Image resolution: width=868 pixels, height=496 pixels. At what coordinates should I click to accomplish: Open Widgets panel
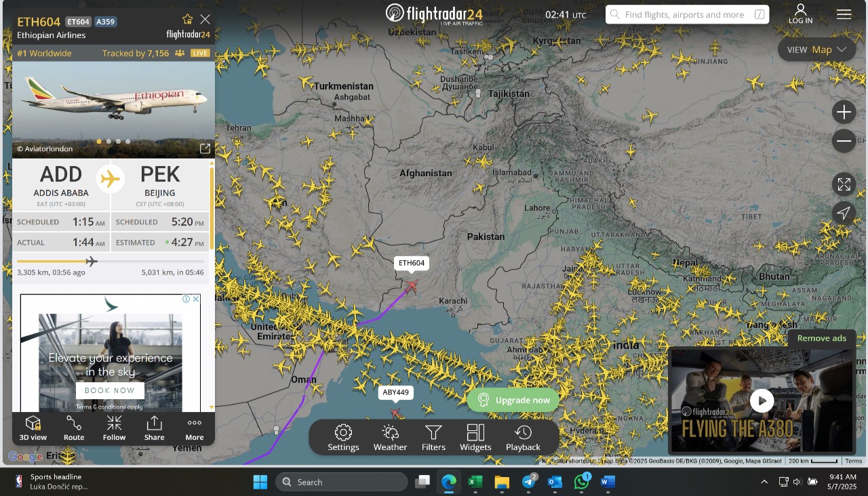click(475, 438)
